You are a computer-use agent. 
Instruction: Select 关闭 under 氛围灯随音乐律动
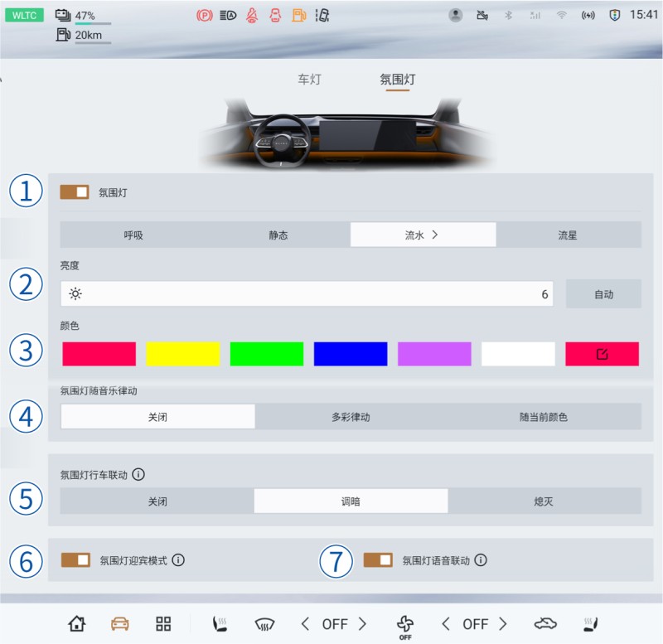coord(157,417)
